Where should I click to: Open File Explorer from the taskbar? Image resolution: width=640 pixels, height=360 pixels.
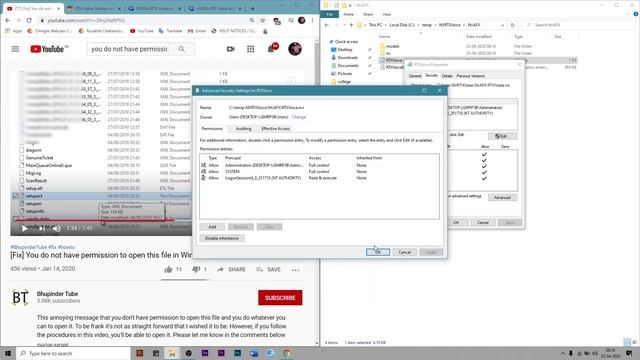[x=172, y=353]
